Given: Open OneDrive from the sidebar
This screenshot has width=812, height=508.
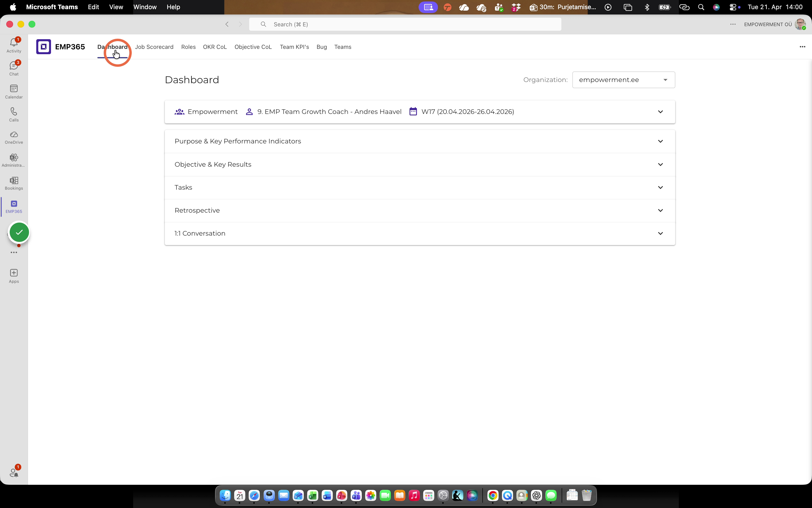Looking at the screenshot, I should pyautogui.click(x=14, y=137).
